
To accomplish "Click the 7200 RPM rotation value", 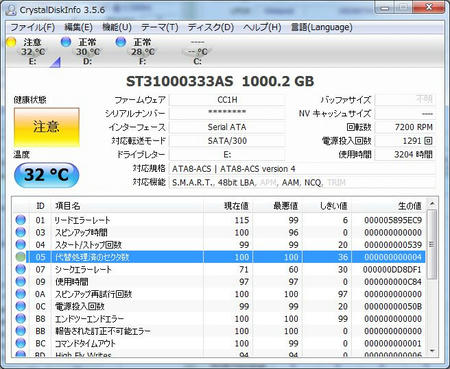I will point(405,127).
